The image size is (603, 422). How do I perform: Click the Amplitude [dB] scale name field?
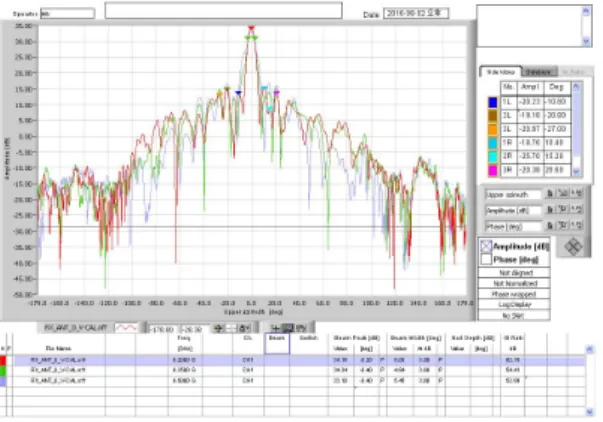[x=513, y=210]
